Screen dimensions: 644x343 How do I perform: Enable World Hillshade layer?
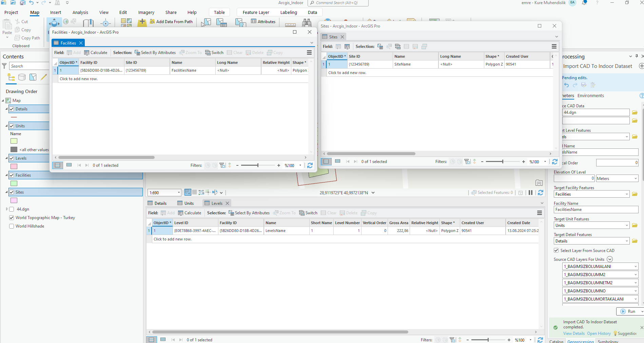point(12,226)
